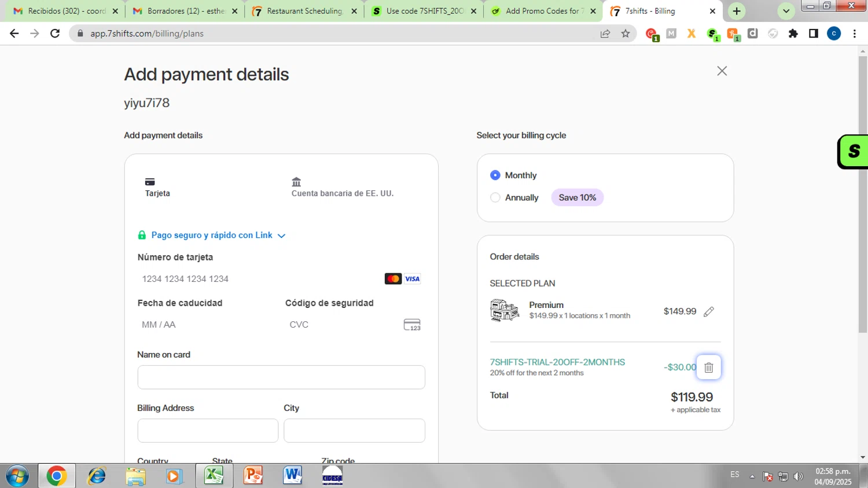Open the Extensions puzzle piece menu

coord(793,34)
